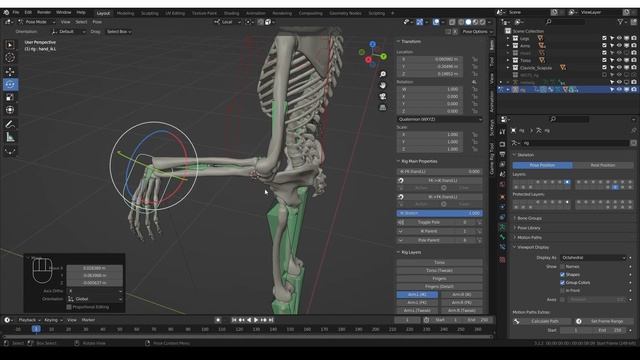
Task: Click the outliner filter funnel icon
Action: pyautogui.click(x=621, y=22)
